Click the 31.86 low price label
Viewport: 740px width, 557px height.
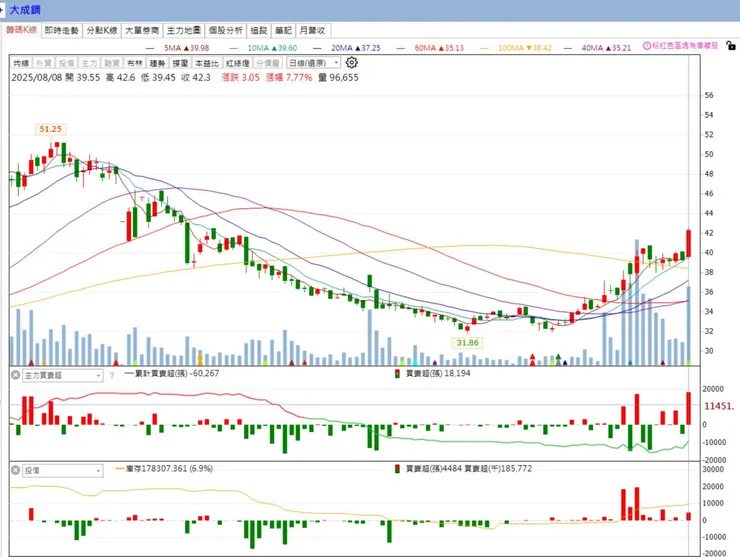coord(467,343)
